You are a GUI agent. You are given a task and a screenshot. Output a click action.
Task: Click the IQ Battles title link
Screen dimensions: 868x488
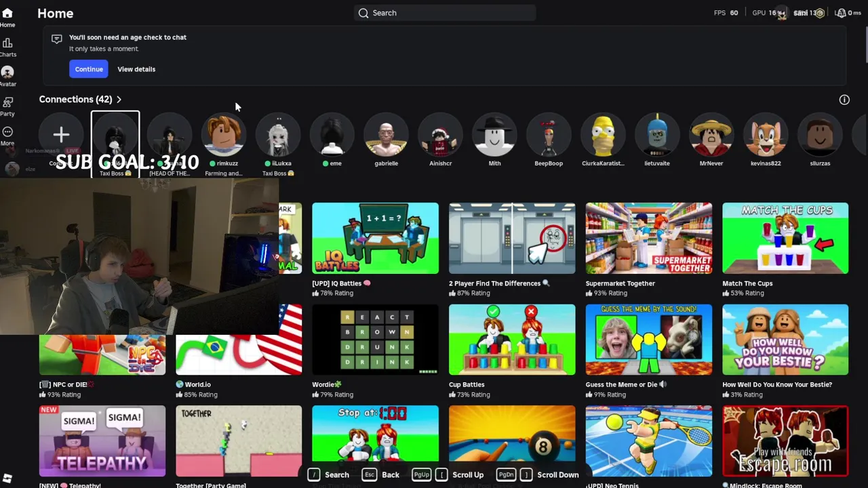tap(341, 283)
